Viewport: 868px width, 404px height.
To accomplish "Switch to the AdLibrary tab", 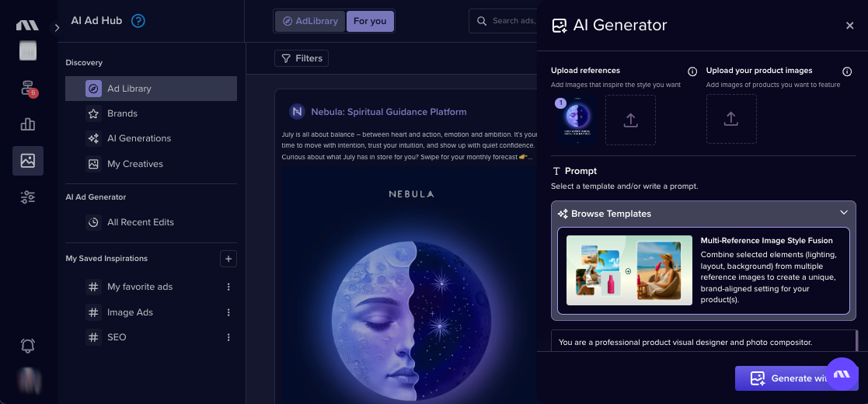I will tap(310, 21).
